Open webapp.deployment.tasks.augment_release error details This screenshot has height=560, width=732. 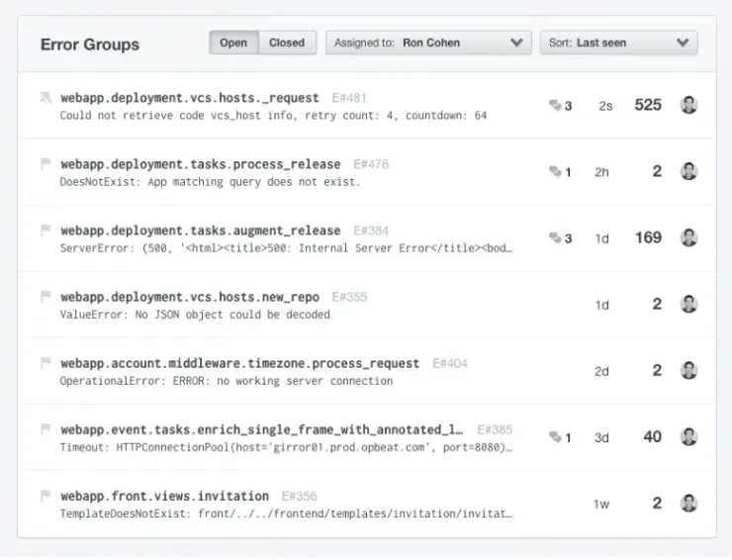(x=200, y=231)
